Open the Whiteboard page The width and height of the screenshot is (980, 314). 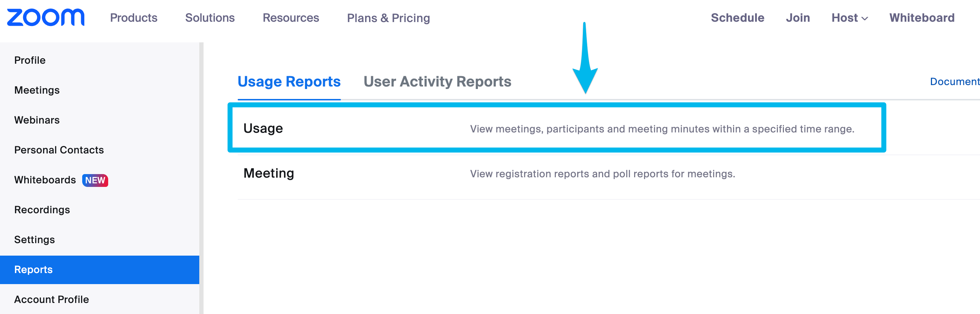[x=922, y=18]
